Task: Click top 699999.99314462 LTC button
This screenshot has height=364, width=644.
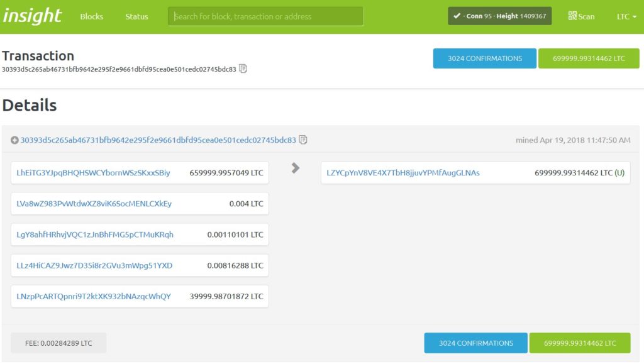Action: coord(589,58)
